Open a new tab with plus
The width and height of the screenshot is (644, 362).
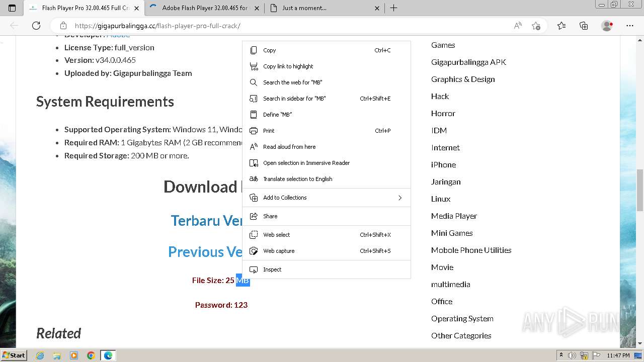coord(394,8)
